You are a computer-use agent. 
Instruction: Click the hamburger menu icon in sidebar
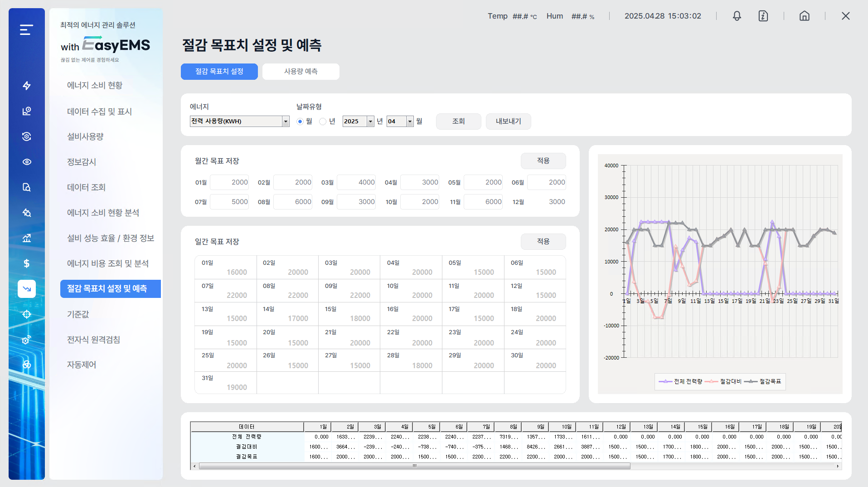coord(26,30)
